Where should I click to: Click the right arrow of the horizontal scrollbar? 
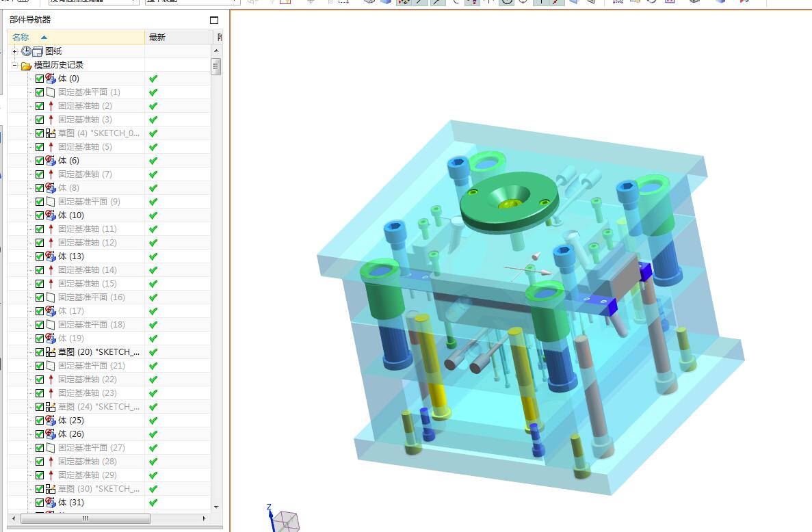[x=204, y=518]
